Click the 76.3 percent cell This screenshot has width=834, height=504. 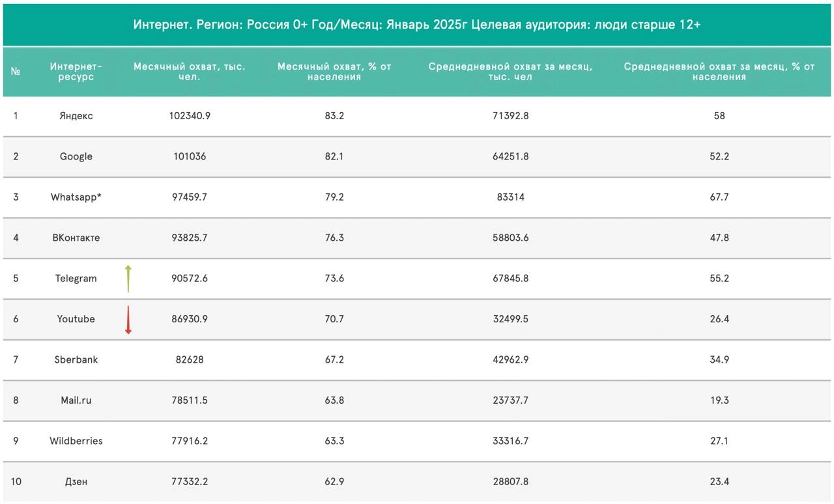coord(334,238)
